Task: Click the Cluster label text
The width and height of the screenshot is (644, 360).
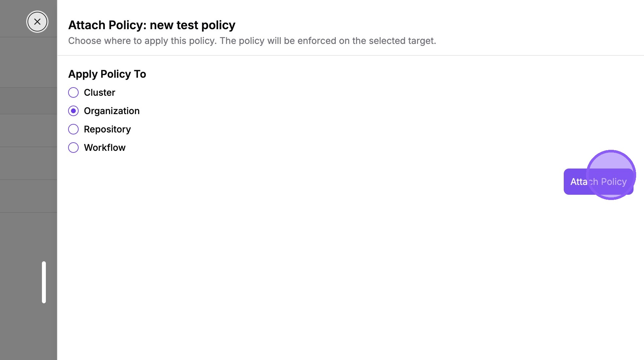Action: (x=100, y=92)
